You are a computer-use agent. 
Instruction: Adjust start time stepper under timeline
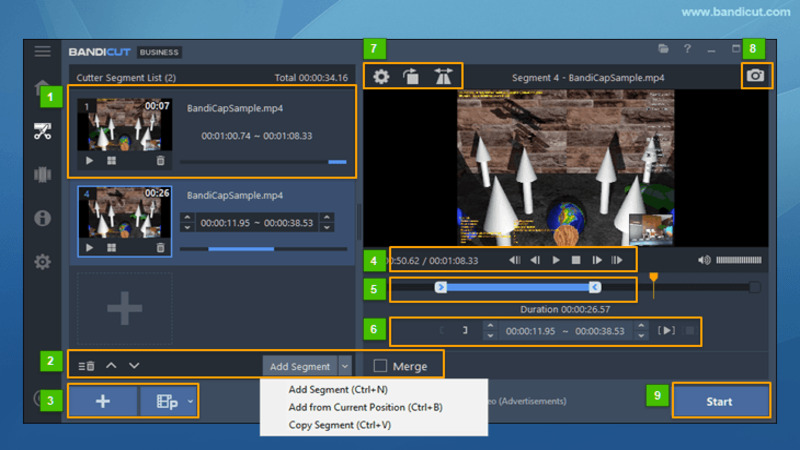490,330
